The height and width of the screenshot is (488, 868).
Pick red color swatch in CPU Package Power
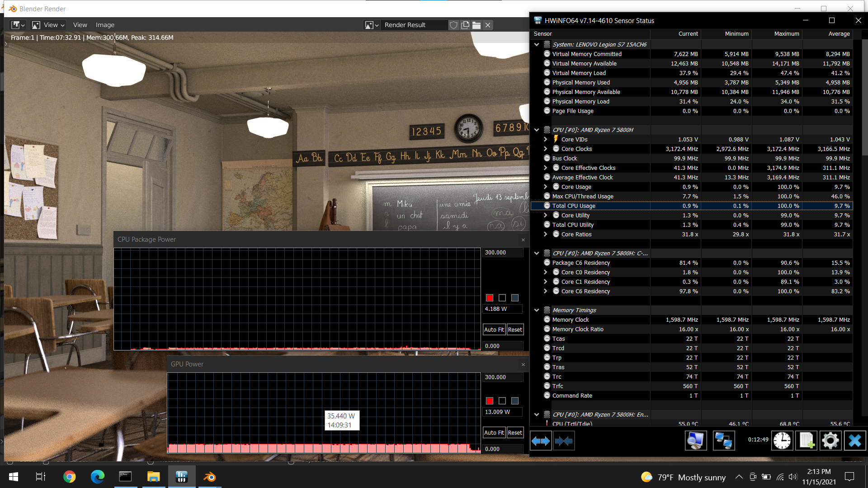pos(490,298)
